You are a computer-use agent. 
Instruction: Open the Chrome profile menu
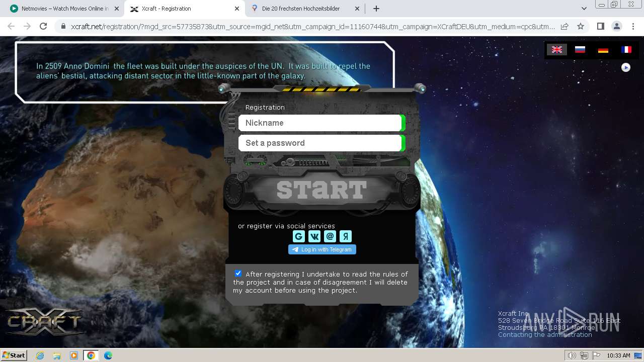[616, 26]
